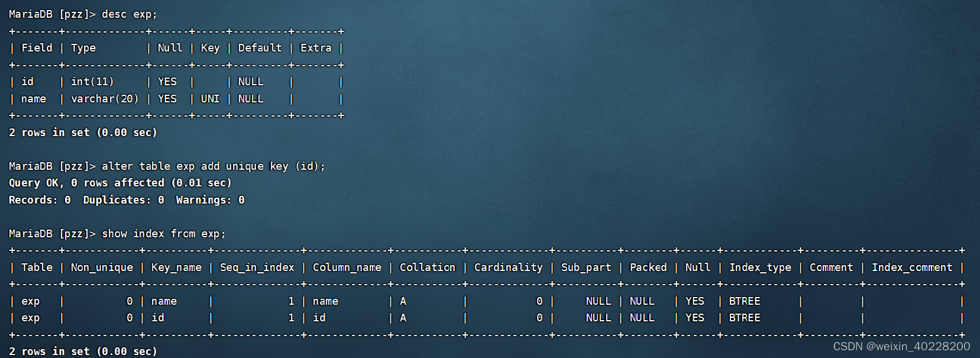Screen dimensions: 980x358
Task: Click the 'Non_unique' column header
Action: tap(102, 268)
